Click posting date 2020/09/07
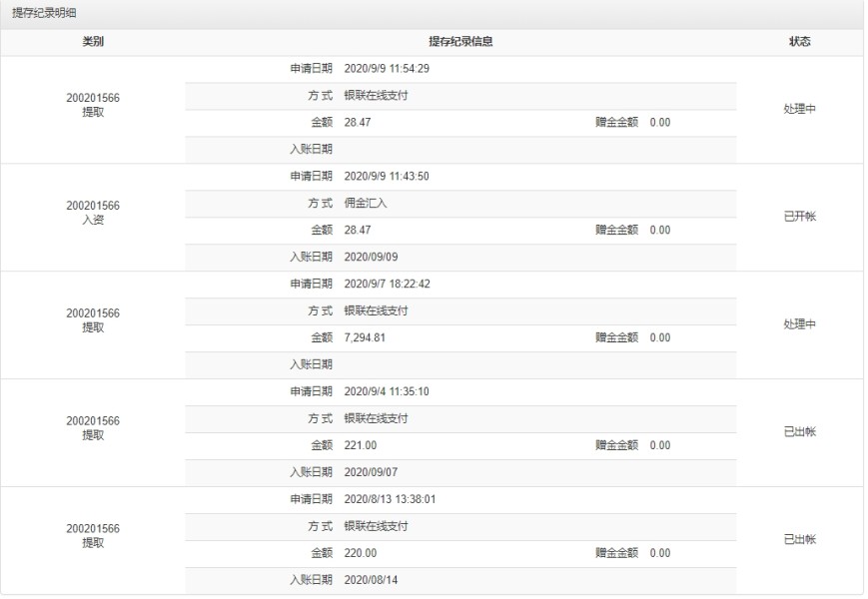 pyautogui.click(x=371, y=472)
